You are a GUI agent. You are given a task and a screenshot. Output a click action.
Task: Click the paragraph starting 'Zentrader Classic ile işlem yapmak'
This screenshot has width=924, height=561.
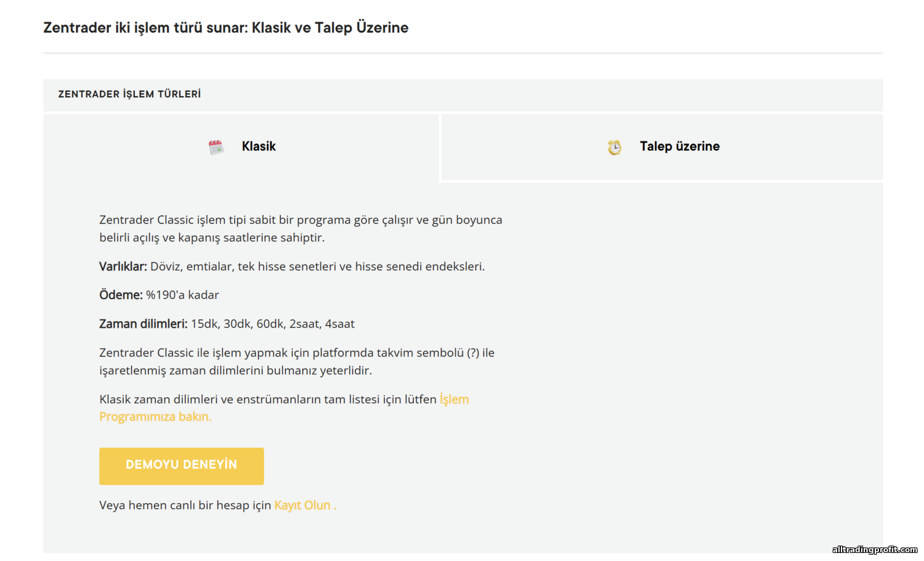click(297, 361)
